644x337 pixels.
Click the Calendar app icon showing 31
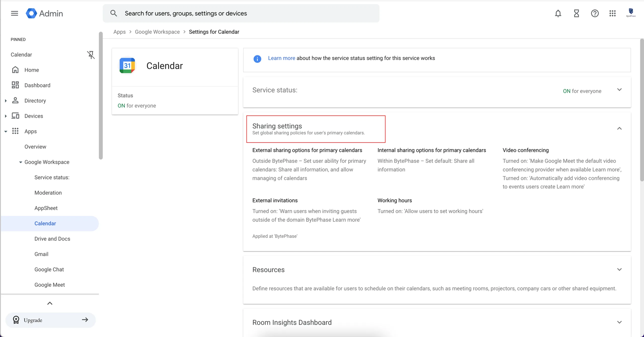click(128, 65)
